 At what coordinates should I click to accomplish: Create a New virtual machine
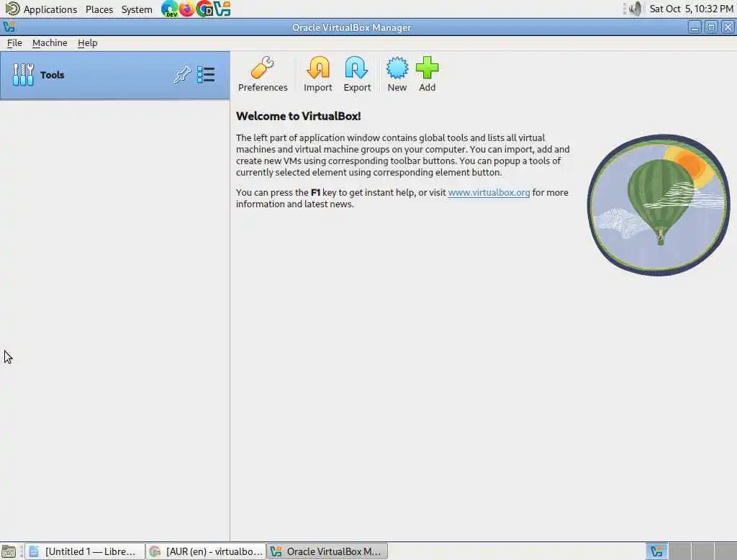tap(397, 74)
